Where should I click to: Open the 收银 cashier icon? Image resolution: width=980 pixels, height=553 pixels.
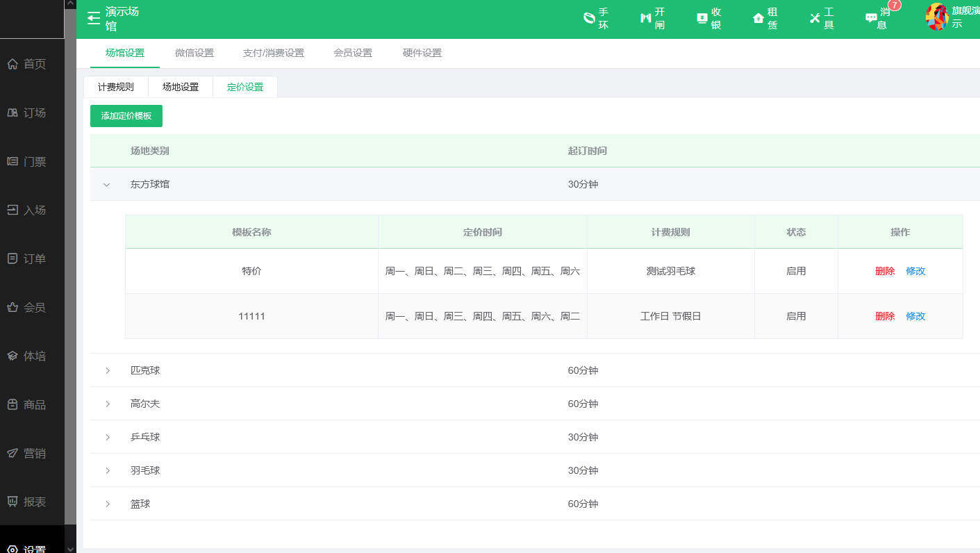point(702,19)
